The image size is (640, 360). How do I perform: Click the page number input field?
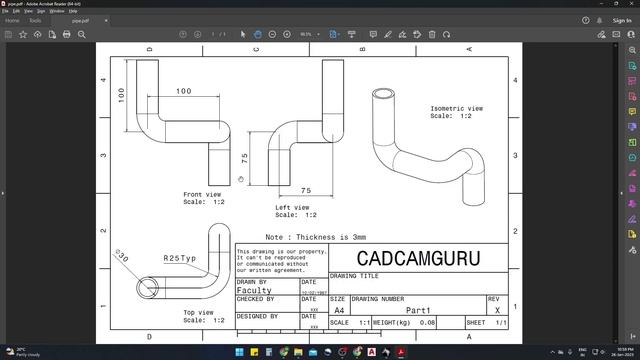click(x=213, y=35)
